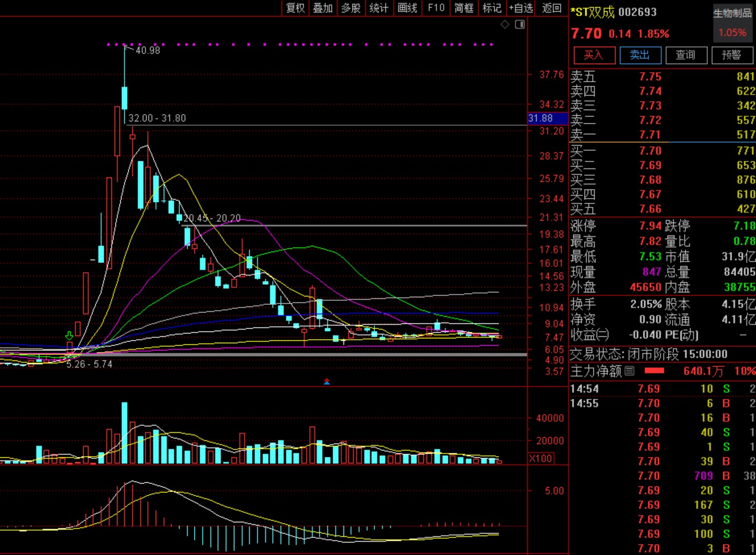Select the 买四 bid row at 7.67
This screenshot has height=555, width=756.
[x=663, y=194]
